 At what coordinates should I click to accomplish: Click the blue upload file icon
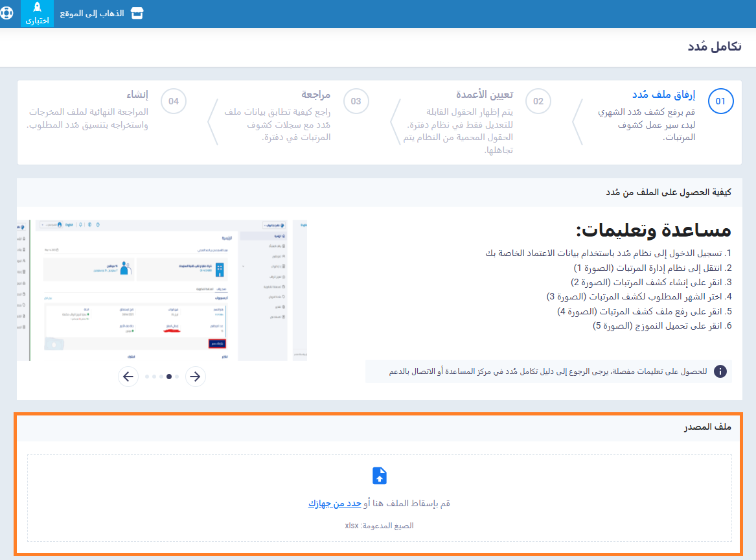click(380, 476)
